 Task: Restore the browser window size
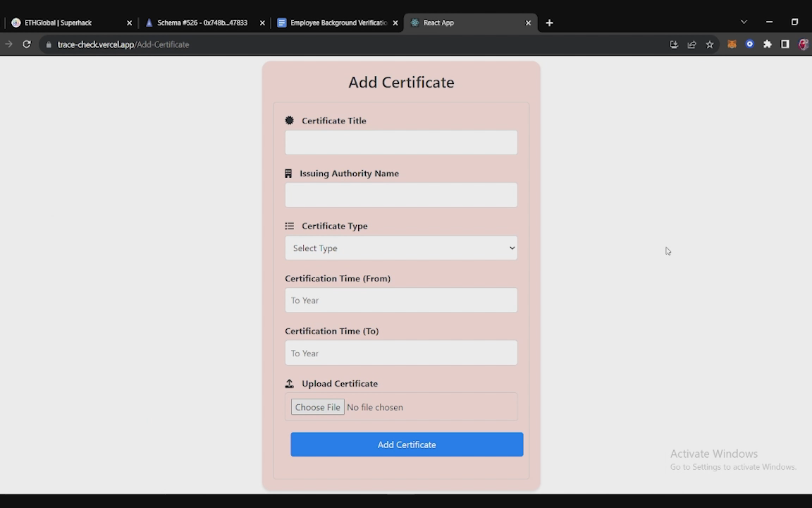pos(794,22)
